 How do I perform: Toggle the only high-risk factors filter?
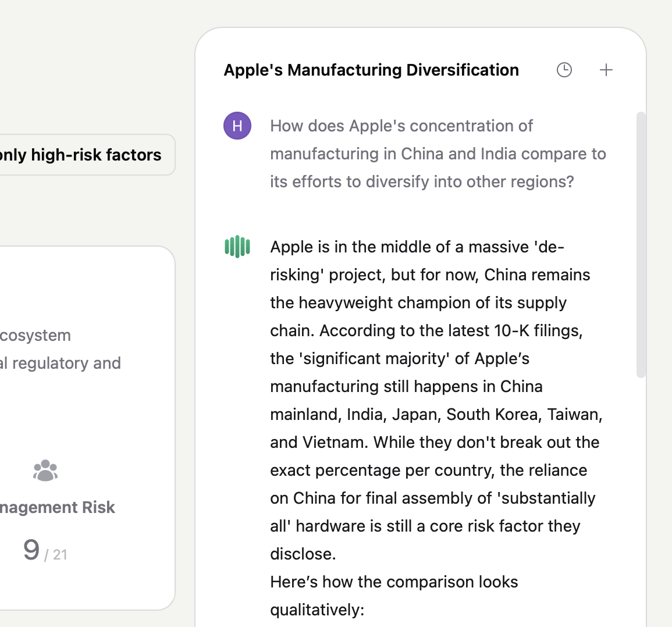coord(81,155)
